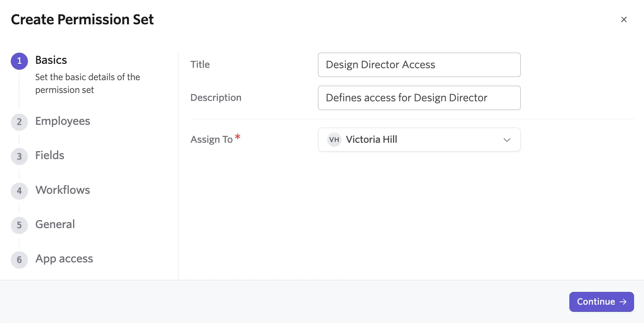Click the step 4 number circle
Image resolution: width=644 pixels, height=323 pixels.
(x=19, y=191)
